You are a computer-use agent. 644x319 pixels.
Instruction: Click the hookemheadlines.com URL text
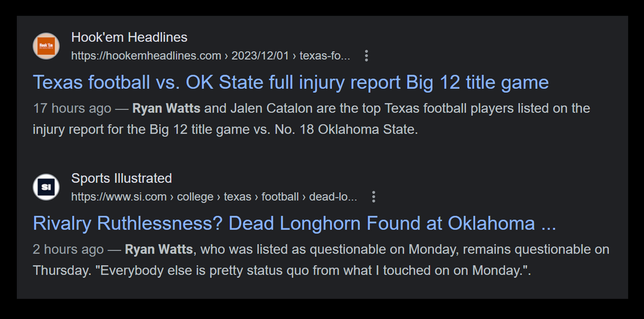(x=146, y=56)
